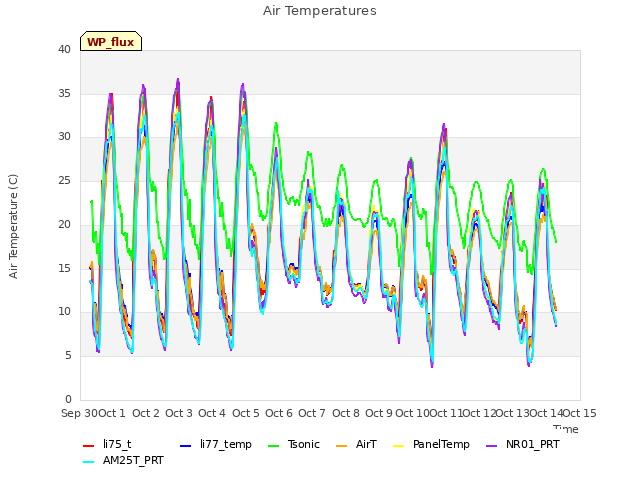Image resolution: width=640 pixels, height=480 pixels.
Task: Click the 30 y-axis tick label
Action: (x=64, y=137)
